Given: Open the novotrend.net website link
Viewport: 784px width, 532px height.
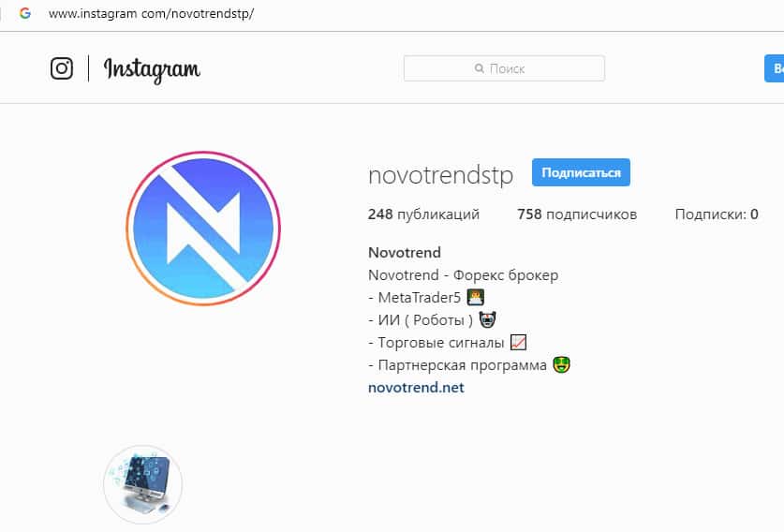Looking at the screenshot, I should [x=416, y=388].
